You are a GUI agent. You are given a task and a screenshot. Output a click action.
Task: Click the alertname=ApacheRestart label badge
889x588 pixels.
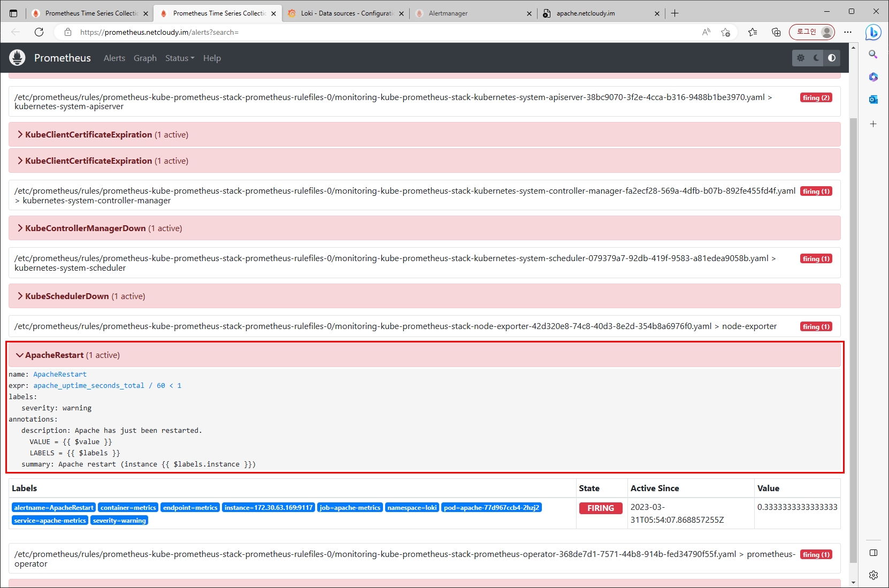[54, 507]
